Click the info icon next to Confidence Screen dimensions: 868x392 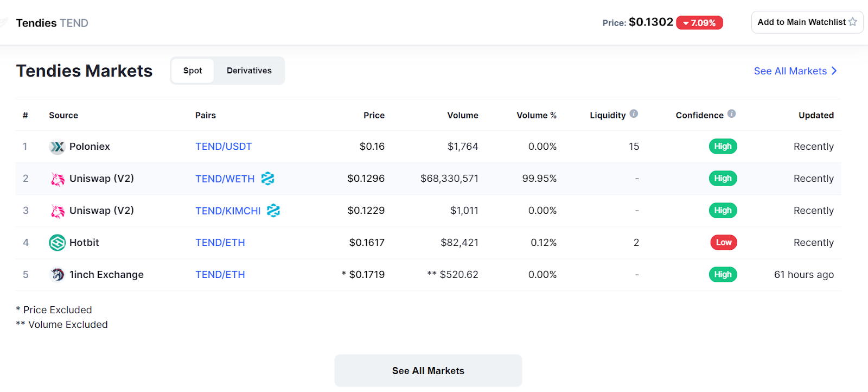(x=731, y=114)
